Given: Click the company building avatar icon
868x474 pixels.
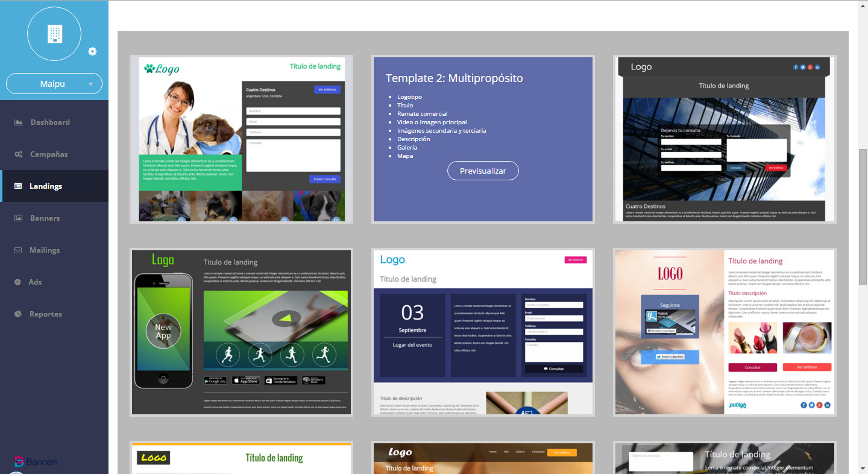Looking at the screenshot, I should click(54, 34).
